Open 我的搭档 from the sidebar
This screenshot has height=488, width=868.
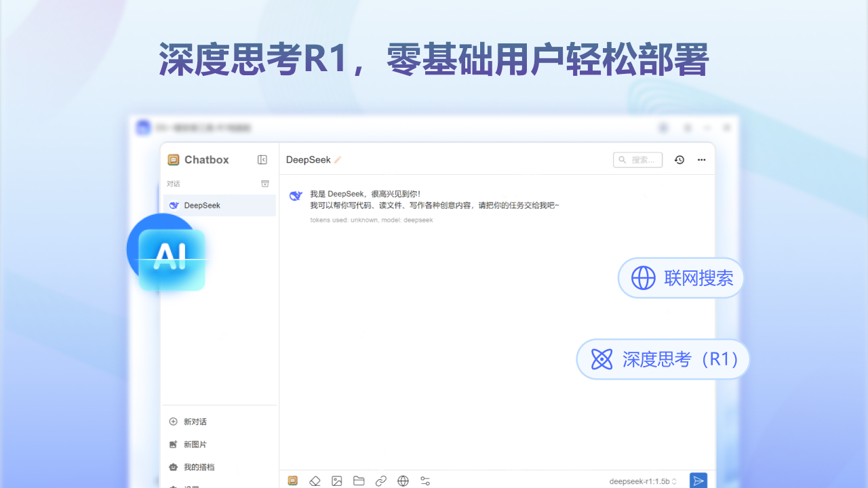pos(196,466)
